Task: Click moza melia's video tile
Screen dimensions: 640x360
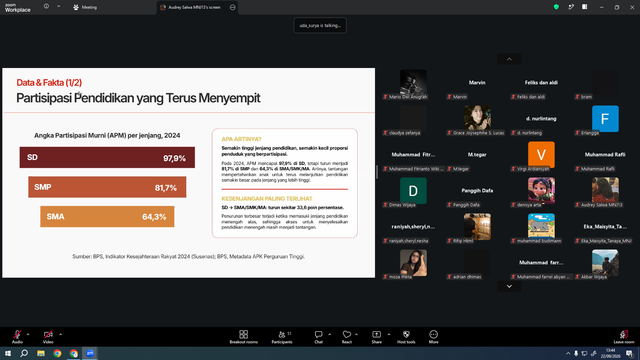Action: [413, 264]
